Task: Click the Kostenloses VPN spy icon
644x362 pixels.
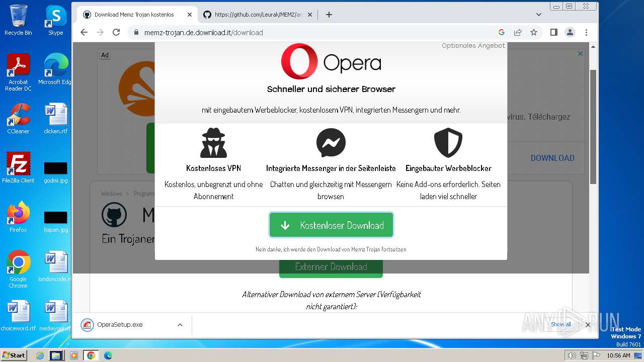Action: (214, 143)
